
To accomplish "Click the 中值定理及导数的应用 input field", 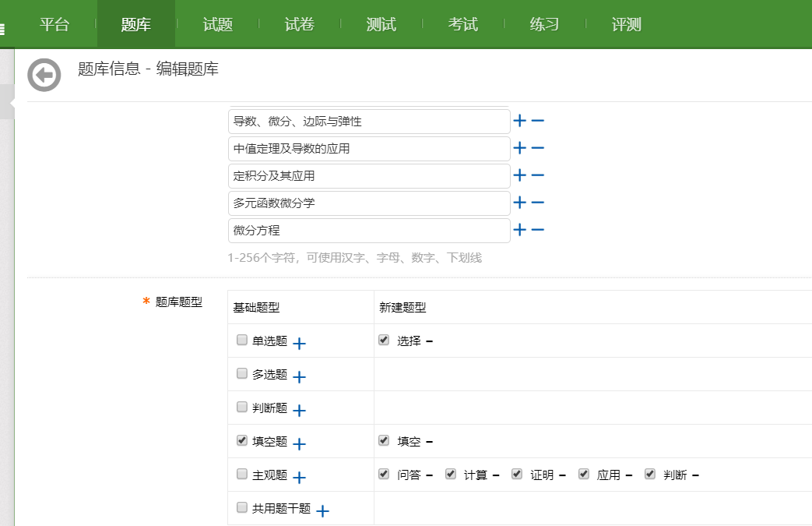I will [369, 149].
